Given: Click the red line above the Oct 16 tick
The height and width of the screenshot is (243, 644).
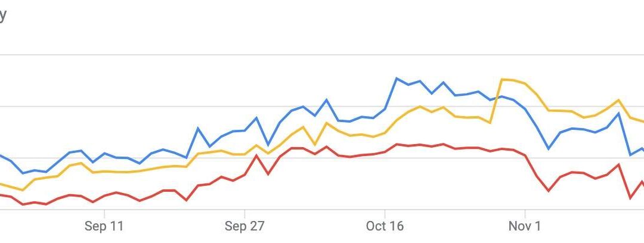Looking at the screenshot, I should [x=385, y=151].
